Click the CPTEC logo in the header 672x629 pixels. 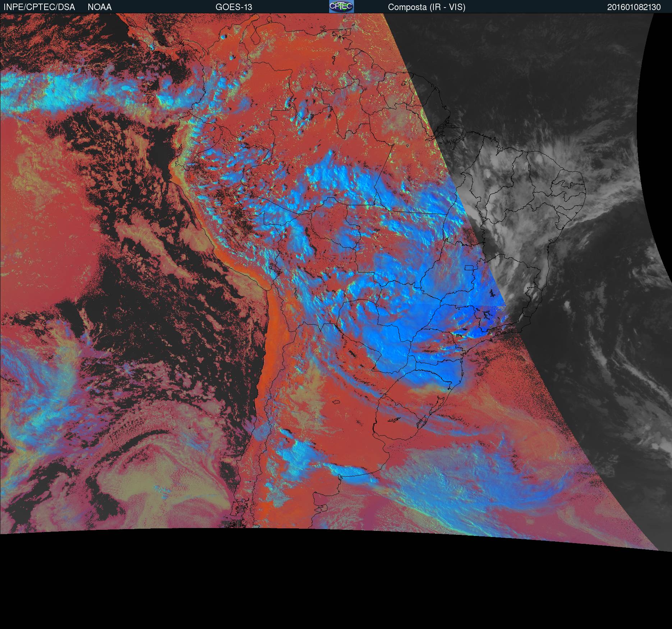[x=341, y=6]
